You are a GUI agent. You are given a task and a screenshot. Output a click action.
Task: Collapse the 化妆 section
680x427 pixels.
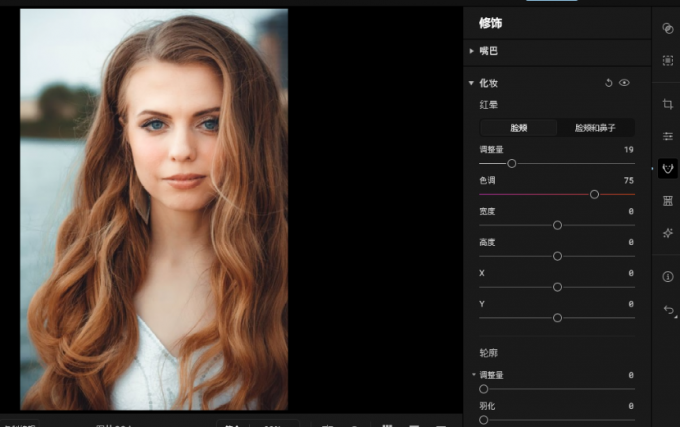[x=472, y=83]
